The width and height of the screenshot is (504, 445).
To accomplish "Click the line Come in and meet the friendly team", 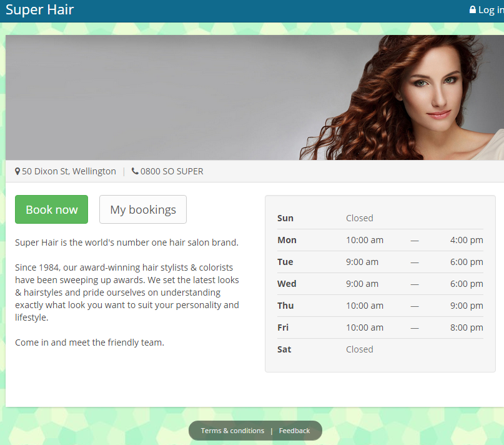I will (89, 342).
